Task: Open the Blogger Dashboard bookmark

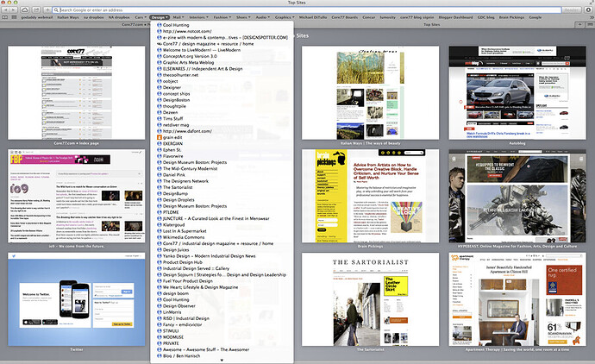Action: (x=456, y=17)
